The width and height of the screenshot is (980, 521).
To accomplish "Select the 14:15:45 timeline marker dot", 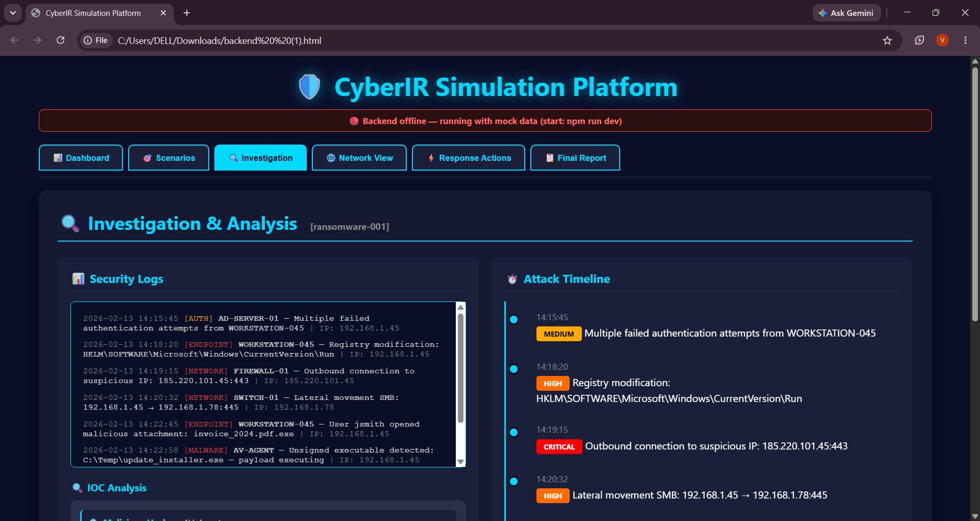I will [x=514, y=319].
